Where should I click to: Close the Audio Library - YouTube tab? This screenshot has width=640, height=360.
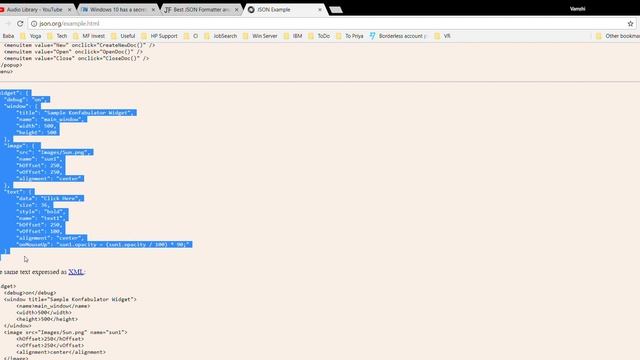click(69, 9)
